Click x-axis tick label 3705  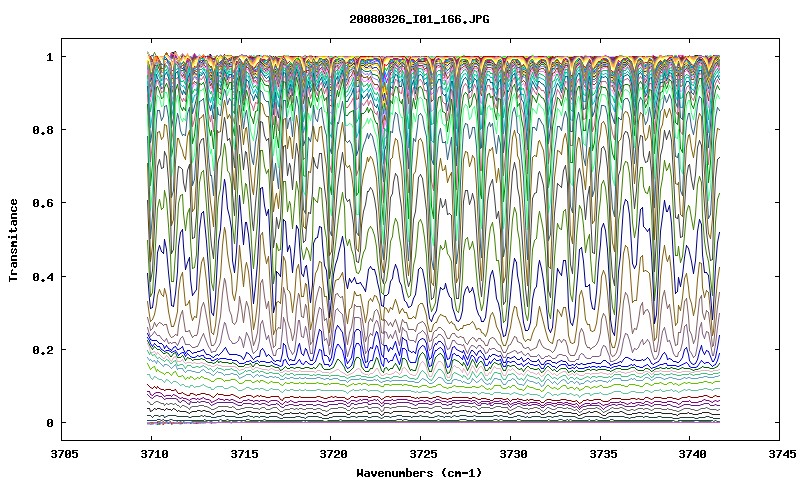[65, 454]
